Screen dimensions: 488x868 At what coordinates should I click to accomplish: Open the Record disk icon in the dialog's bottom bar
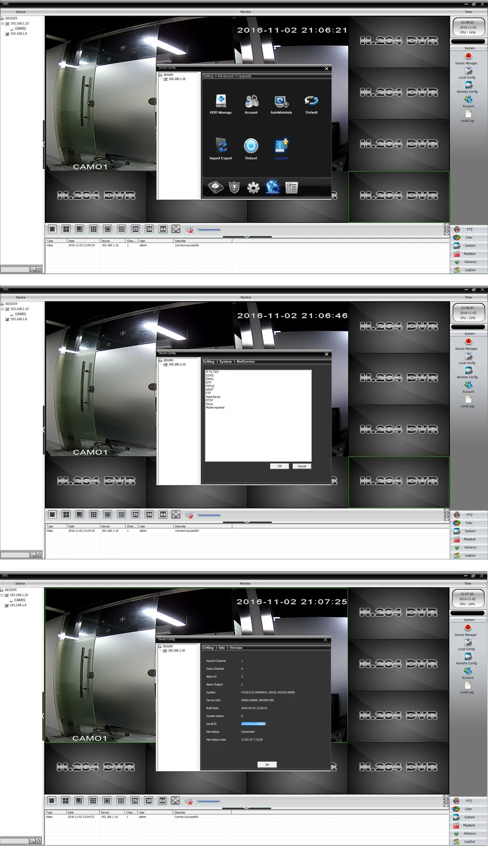(216, 188)
